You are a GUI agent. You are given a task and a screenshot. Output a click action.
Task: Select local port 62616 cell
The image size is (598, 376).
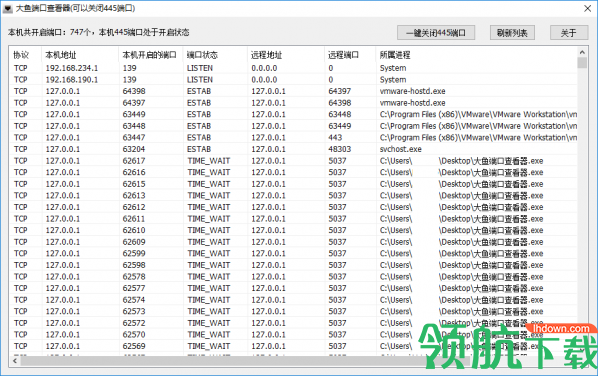click(x=134, y=172)
